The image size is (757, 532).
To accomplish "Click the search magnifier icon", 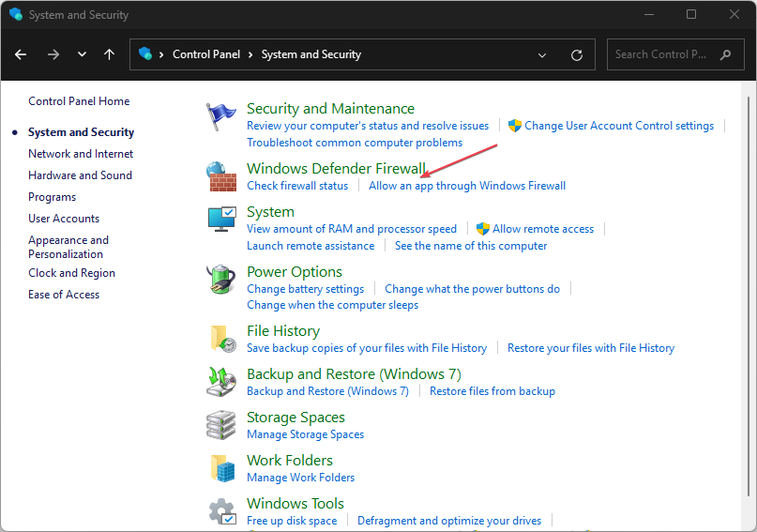I will pyautogui.click(x=725, y=54).
